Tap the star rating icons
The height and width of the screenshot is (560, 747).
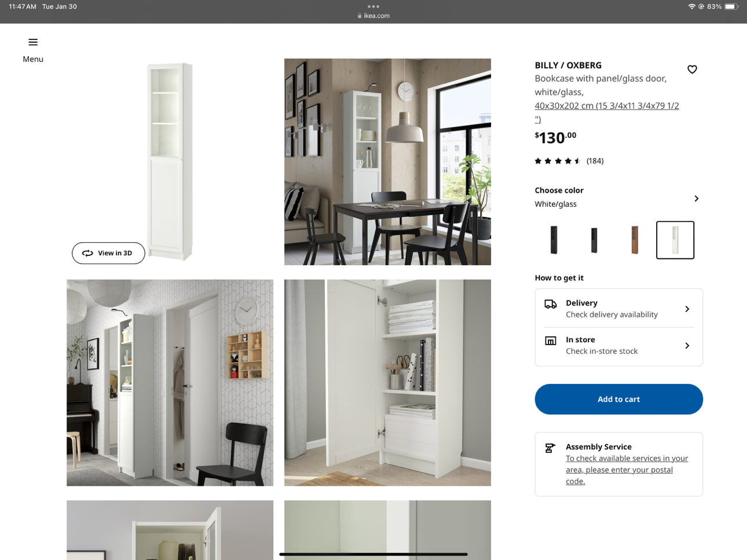pyautogui.click(x=558, y=161)
